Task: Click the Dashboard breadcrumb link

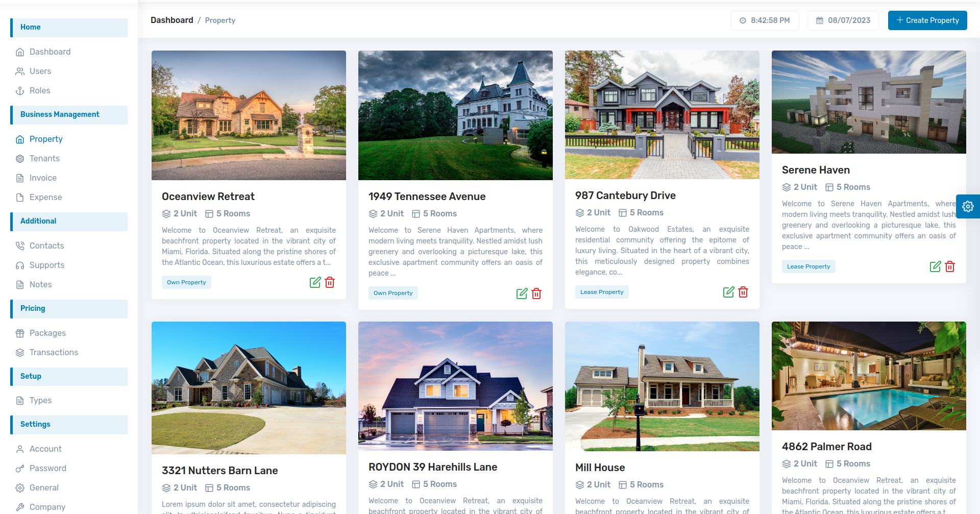Action: point(171,20)
